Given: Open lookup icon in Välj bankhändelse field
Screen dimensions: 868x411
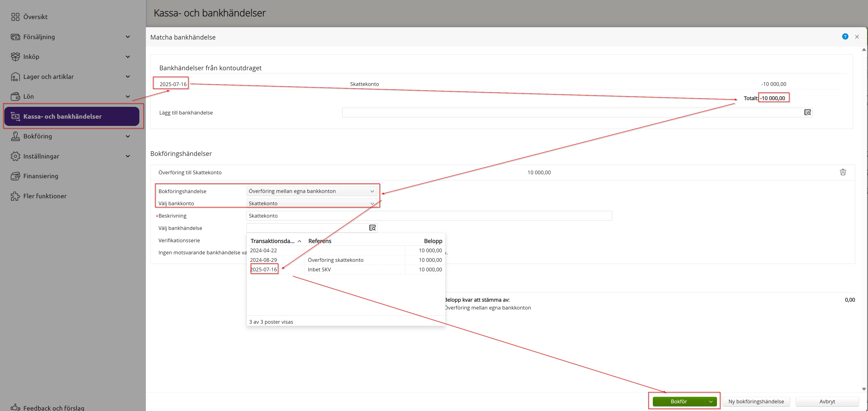Looking at the screenshot, I should tap(372, 228).
